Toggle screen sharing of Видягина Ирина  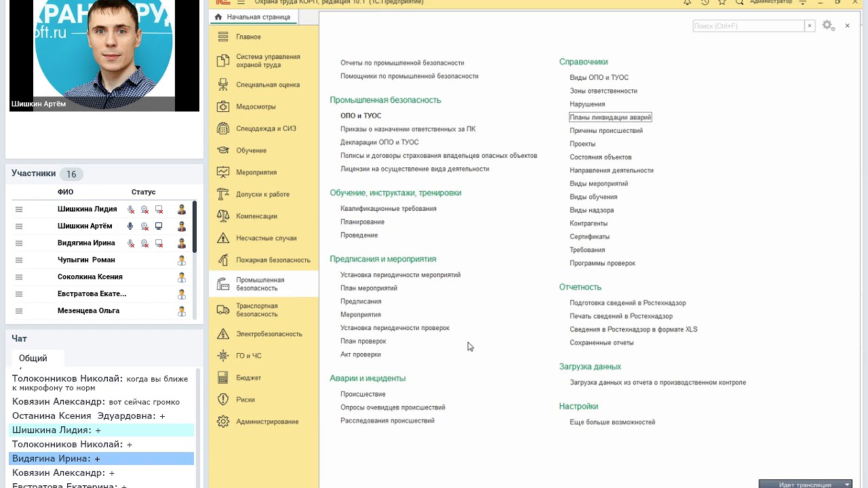click(x=159, y=243)
